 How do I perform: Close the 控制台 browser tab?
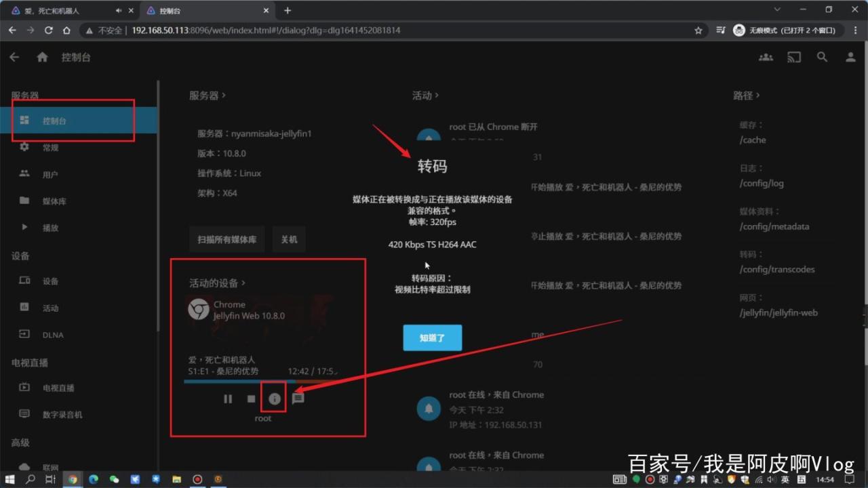(x=266, y=10)
